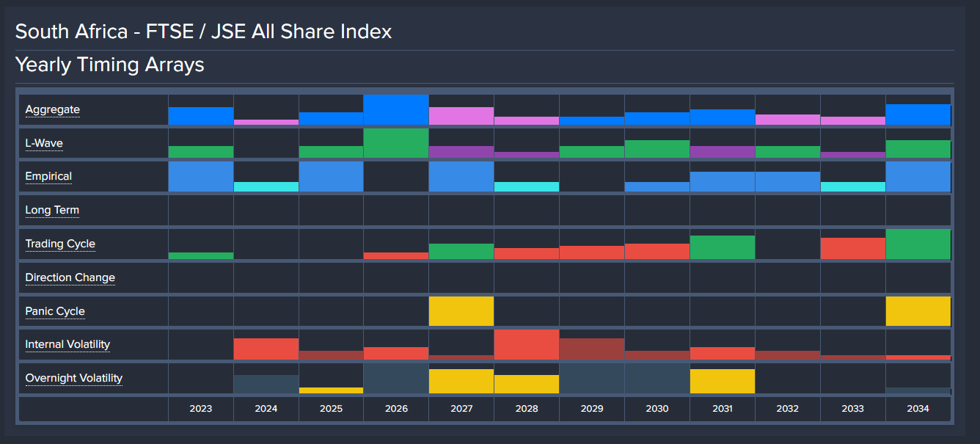The height and width of the screenshot is (444, 980).
Task: Click the yellow Overnight Volatility bar for 2025
Action: 331,390
